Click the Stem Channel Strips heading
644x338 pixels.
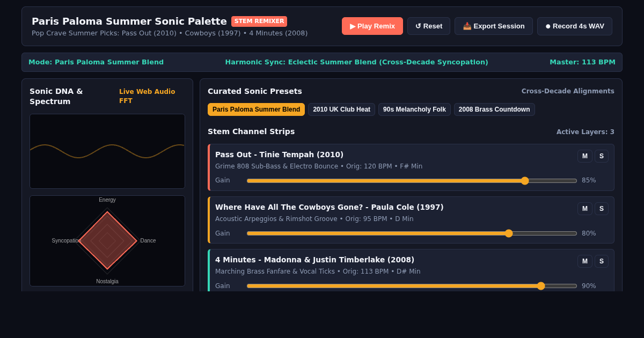[251, 131]
